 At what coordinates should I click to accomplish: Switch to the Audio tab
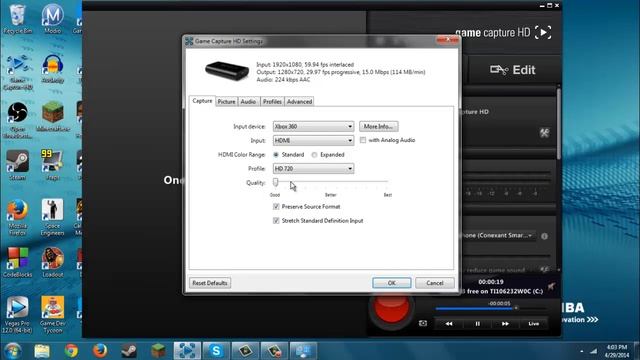coord(248,102)
